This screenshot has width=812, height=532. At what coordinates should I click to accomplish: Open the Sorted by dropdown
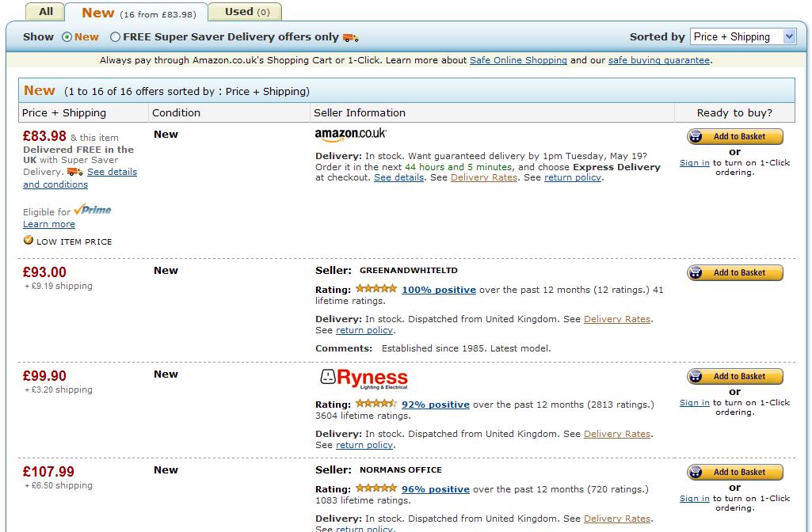pos(743,36)
